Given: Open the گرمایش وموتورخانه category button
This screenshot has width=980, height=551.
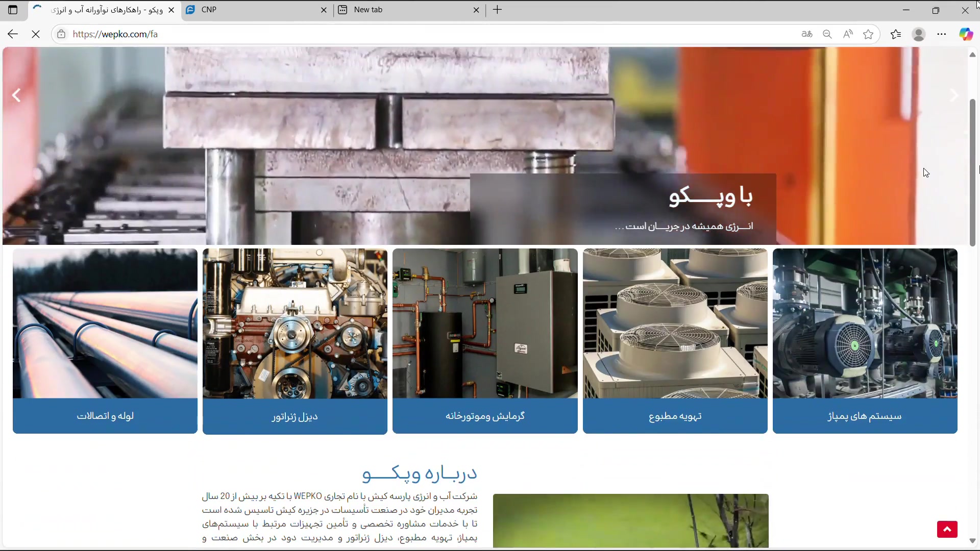Looking at the screenshot, I should [485, 416].
